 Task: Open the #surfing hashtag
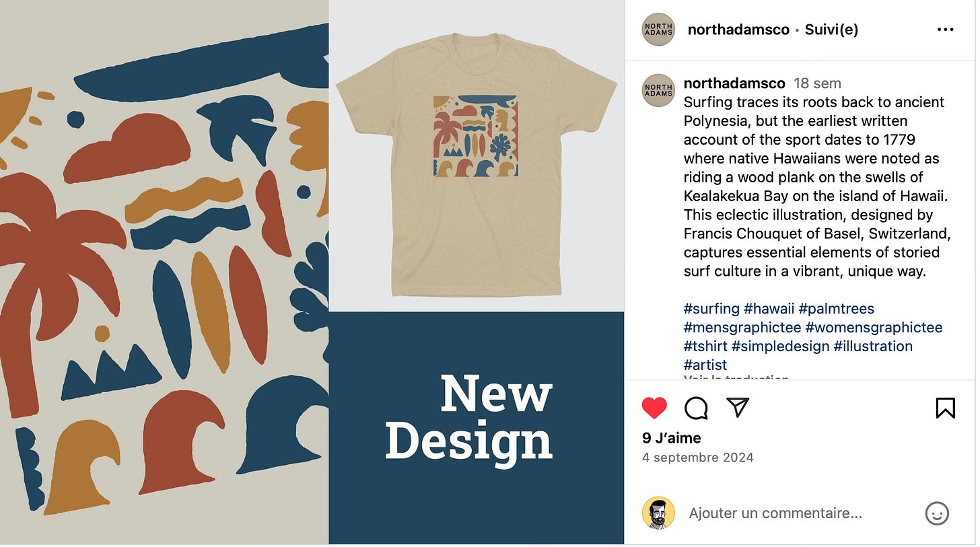(711, 309)
